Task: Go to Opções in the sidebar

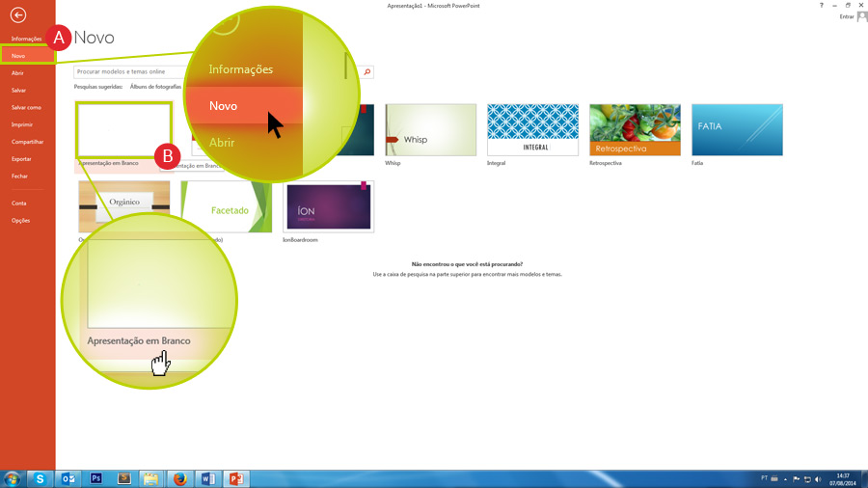Action: tap(20, 221)
